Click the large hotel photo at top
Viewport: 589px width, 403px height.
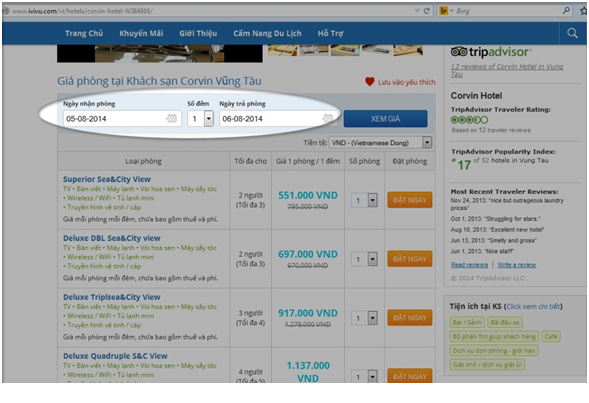coord(160,53)
